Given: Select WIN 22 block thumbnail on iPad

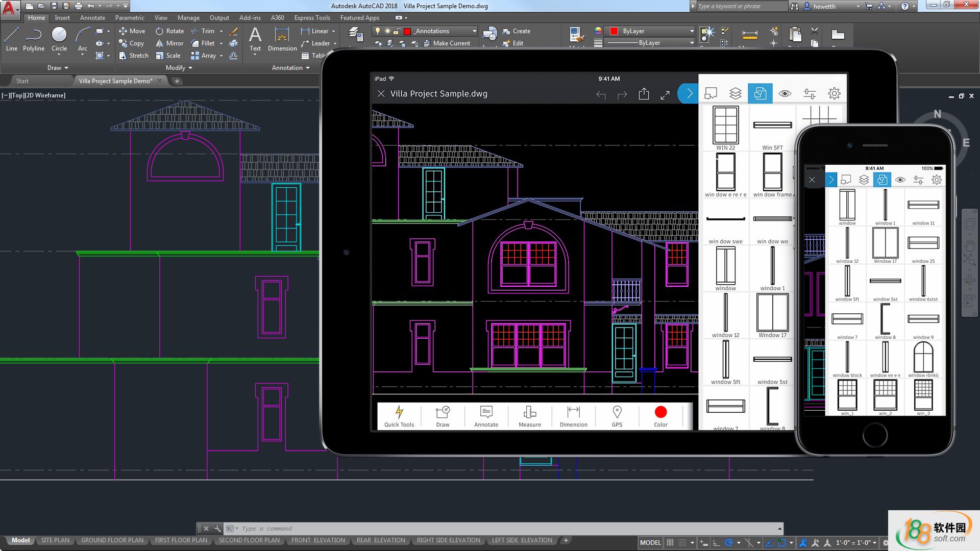Looking at the screenshot, I should (x=725, y=128).
